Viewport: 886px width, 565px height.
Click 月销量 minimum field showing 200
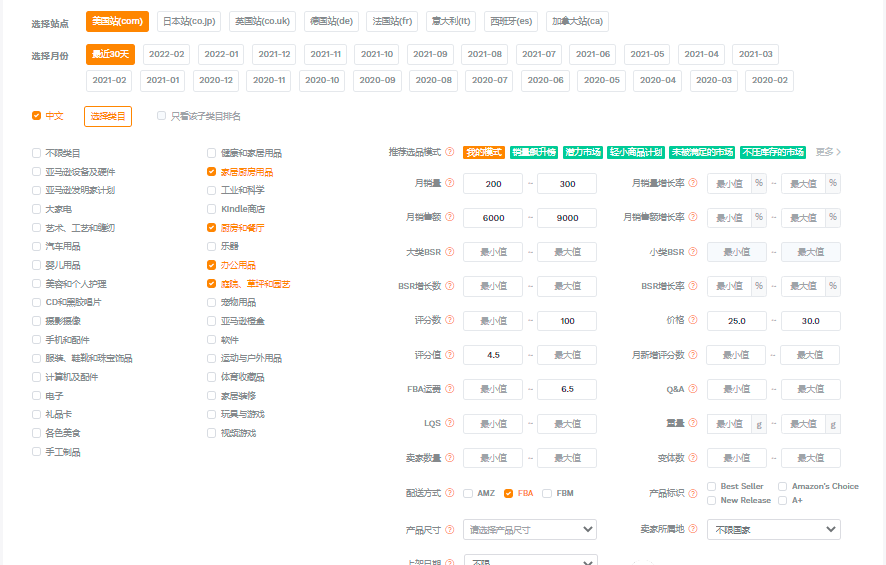tap(493, 184)
